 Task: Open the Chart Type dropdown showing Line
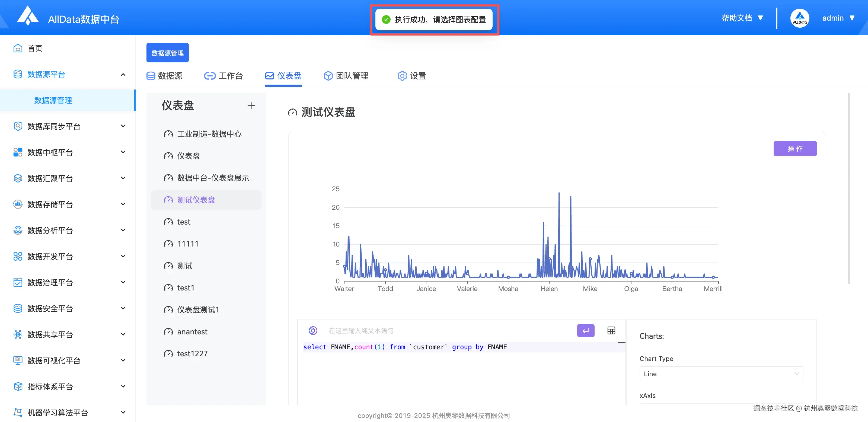click(721, 373)
